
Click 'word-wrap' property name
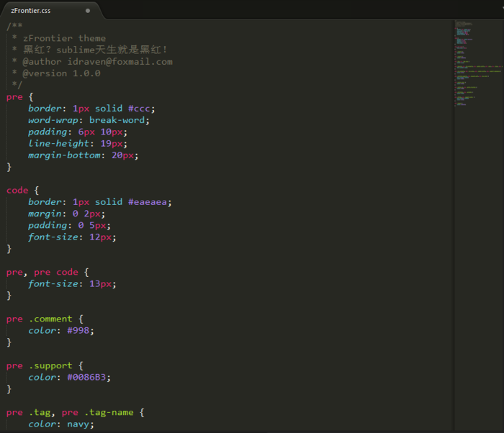(53, 120)
